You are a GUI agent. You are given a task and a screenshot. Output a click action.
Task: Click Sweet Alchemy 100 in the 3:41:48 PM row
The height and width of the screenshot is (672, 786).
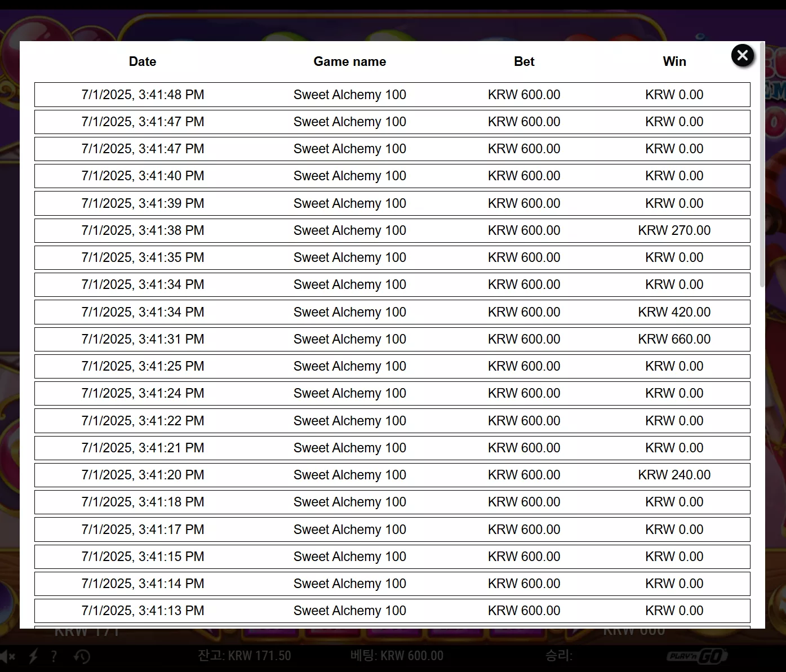pos(350,95)
